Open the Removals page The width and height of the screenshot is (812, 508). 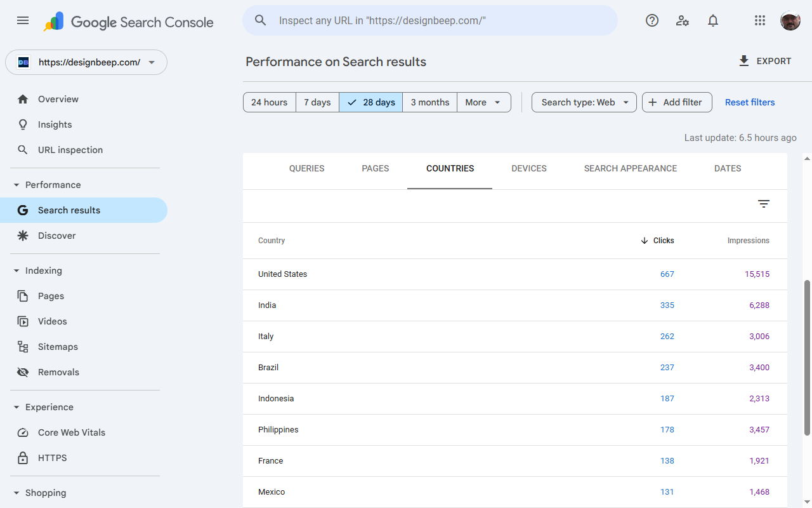pos(58,372)
